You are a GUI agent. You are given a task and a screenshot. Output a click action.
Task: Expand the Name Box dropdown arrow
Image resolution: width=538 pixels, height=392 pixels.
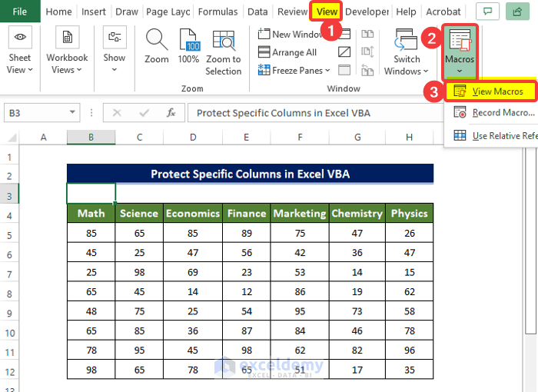tap(72, 112)
